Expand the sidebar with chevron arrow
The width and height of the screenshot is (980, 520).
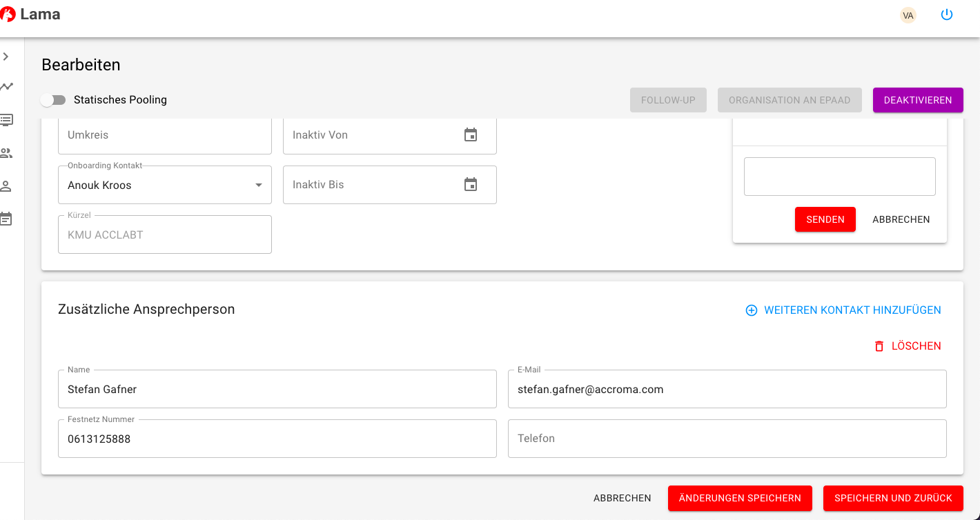click(6, 57)
